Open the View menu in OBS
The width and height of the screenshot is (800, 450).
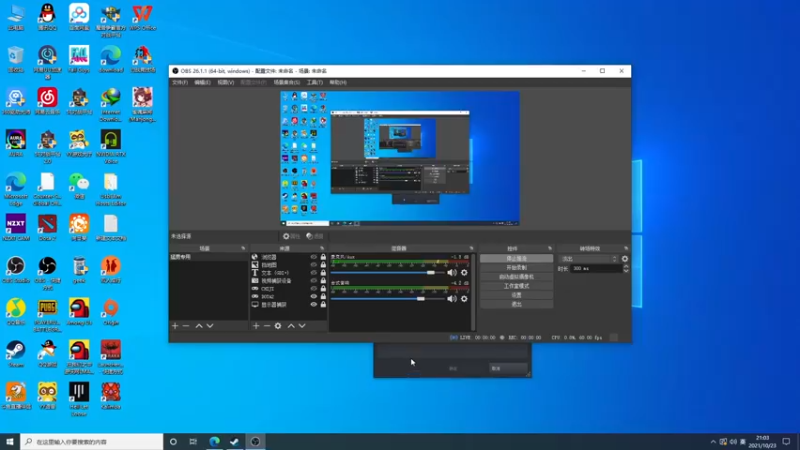pos(226,82)
